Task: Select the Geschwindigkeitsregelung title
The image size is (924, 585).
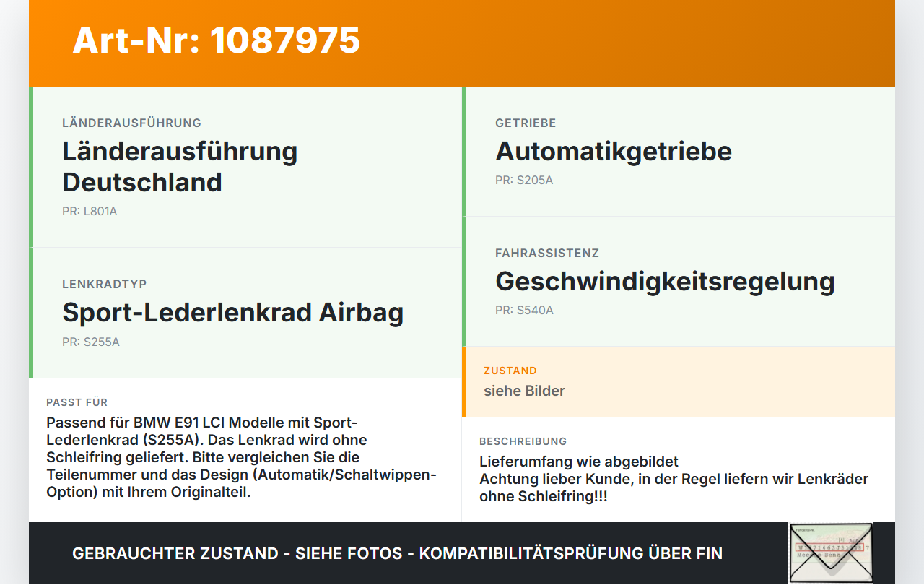Action: pos(665,282)
